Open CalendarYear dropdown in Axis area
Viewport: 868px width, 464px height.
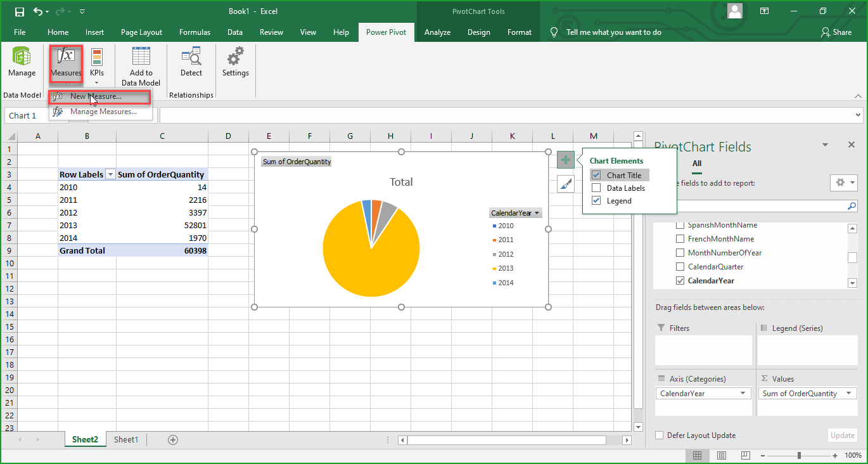click(743, 394)
